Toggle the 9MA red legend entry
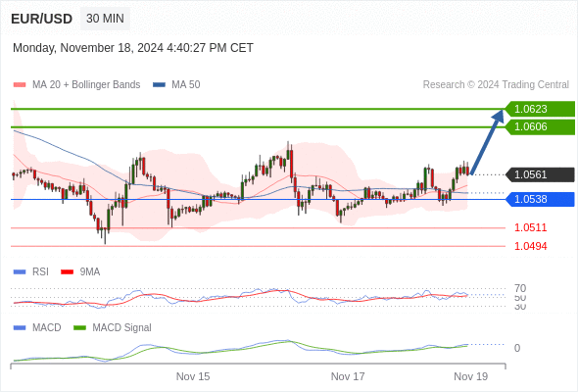Image resolution: width=578 pixels, height=392 pixels. (x=80, y=271)
